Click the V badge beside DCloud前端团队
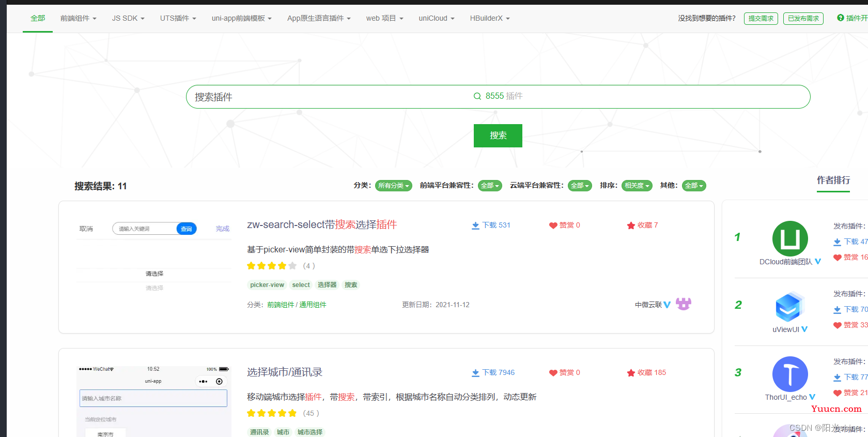 (x=818, y=262)
